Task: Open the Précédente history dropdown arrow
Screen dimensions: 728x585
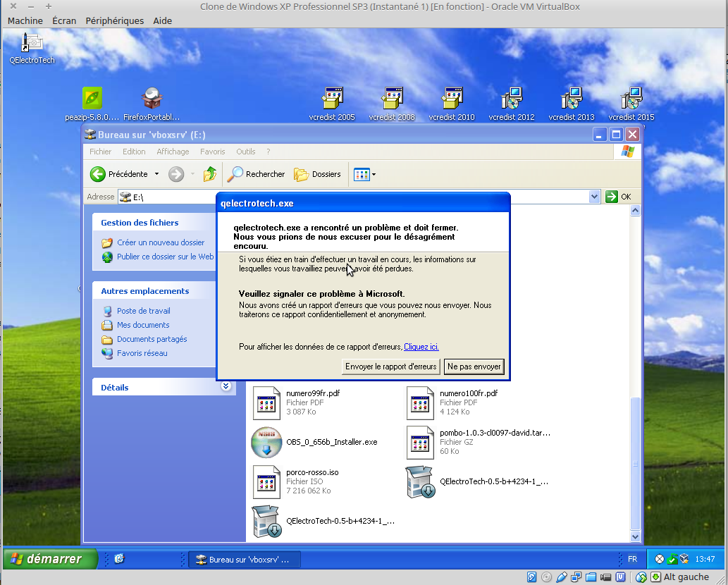Action: tap(156, 174)
